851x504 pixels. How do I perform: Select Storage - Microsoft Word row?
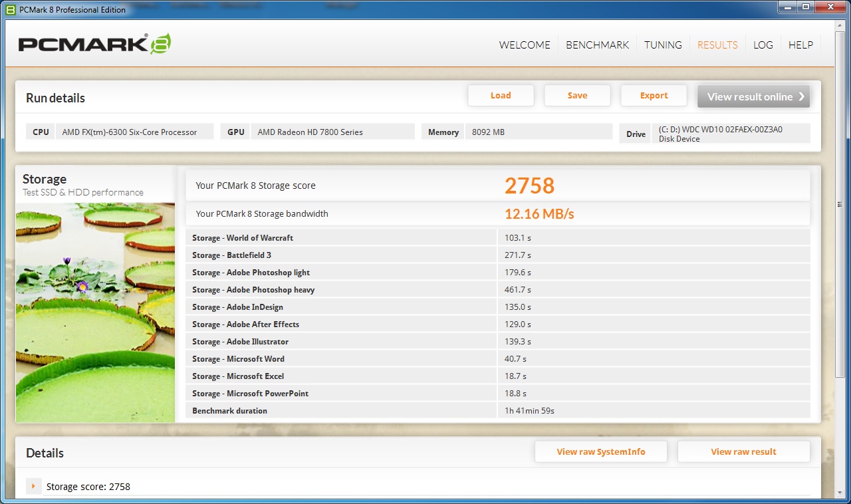[x=498, y=359]
